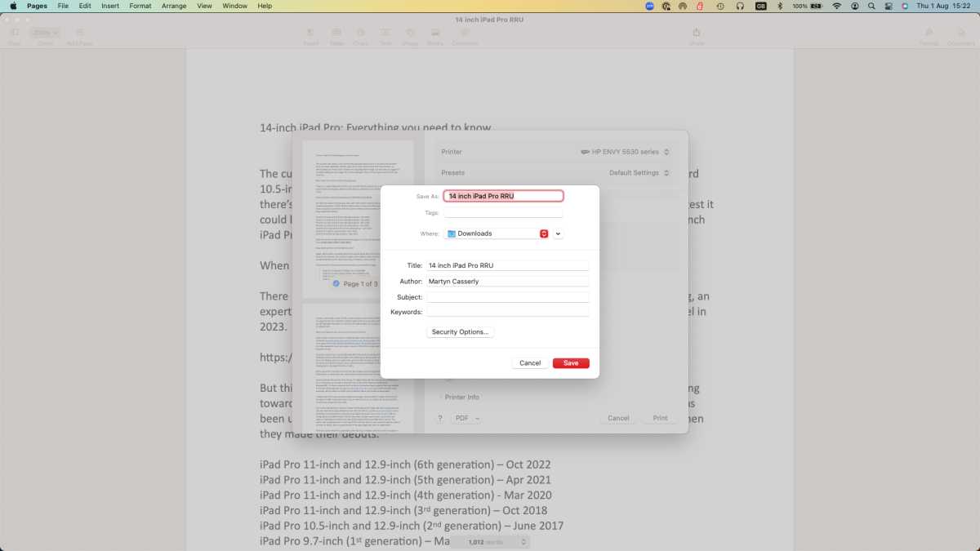Cancel the save sheet via its Cancel button
The image size is (980, 551).
point(530,363)
